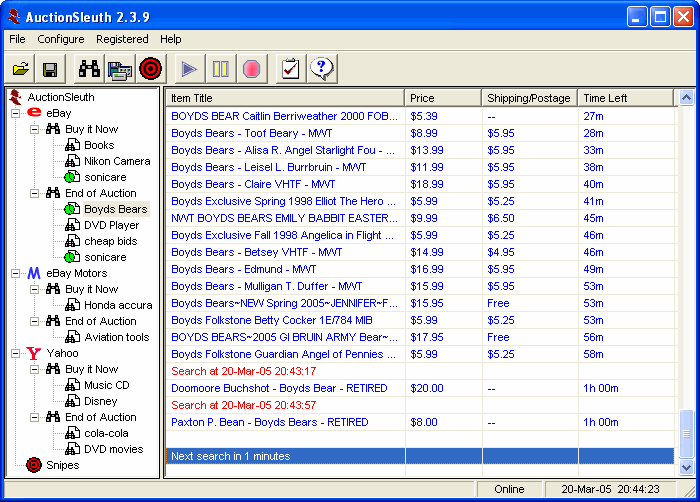Collapse eBay Motors' End of Auction node
This screenshot has width=700, height=502.
coord(34,322)
